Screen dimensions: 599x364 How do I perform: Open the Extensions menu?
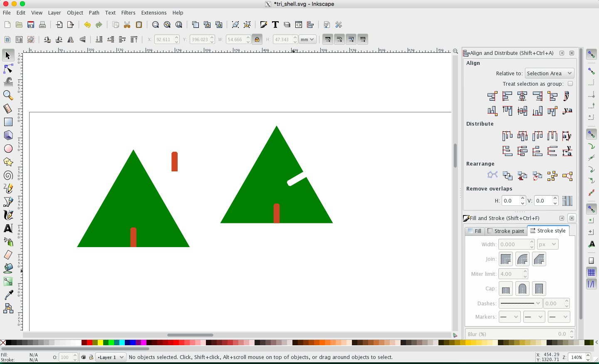click(154, 13)
